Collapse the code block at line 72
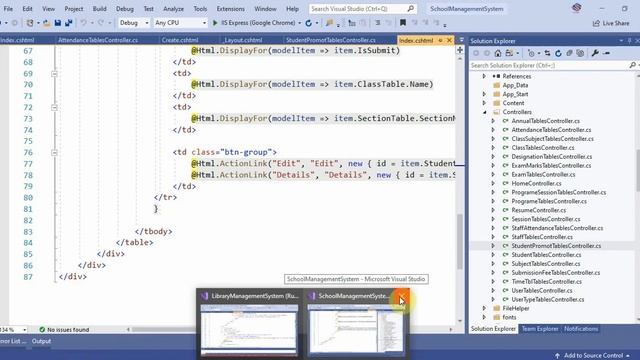The height and width of the screenshot is (360, 640). [x=54, y=108]
